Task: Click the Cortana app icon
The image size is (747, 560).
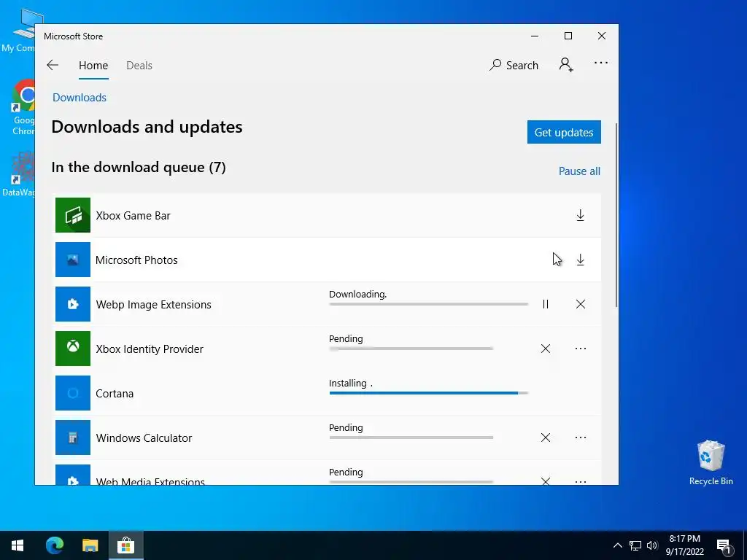Action: click(x=73, y=393)
